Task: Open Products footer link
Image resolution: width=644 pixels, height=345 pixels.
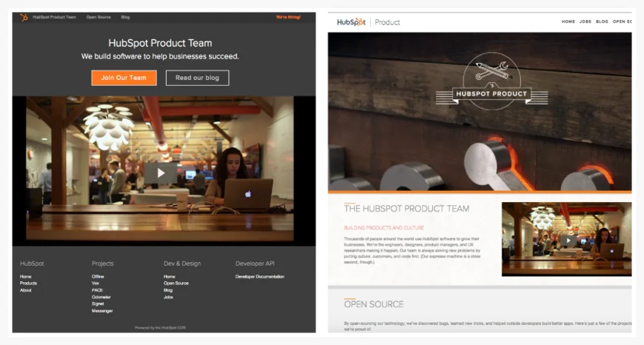Action: point(28,283)
